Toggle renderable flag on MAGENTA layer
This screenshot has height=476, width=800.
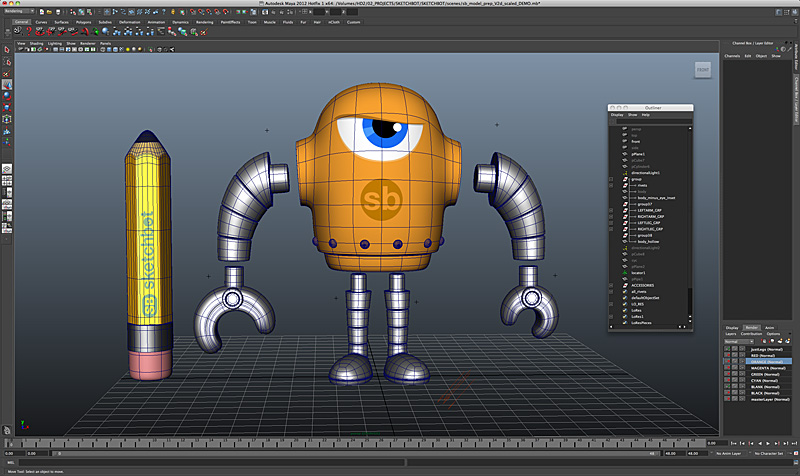click(x=728, y=368)
